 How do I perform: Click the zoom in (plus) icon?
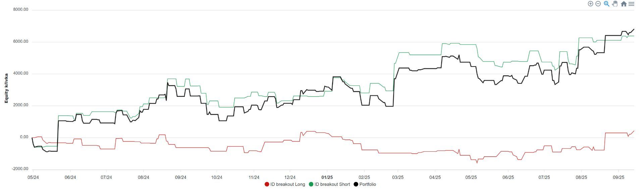[590, 4]
